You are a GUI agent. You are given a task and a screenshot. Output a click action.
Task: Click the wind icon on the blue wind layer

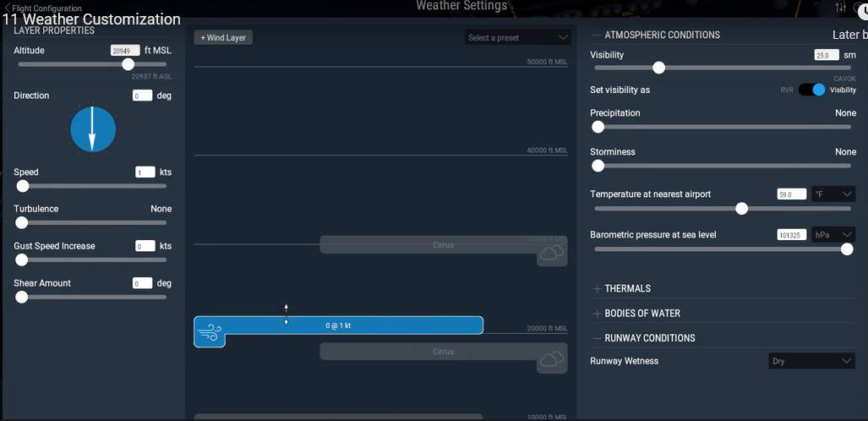[210, 332]
